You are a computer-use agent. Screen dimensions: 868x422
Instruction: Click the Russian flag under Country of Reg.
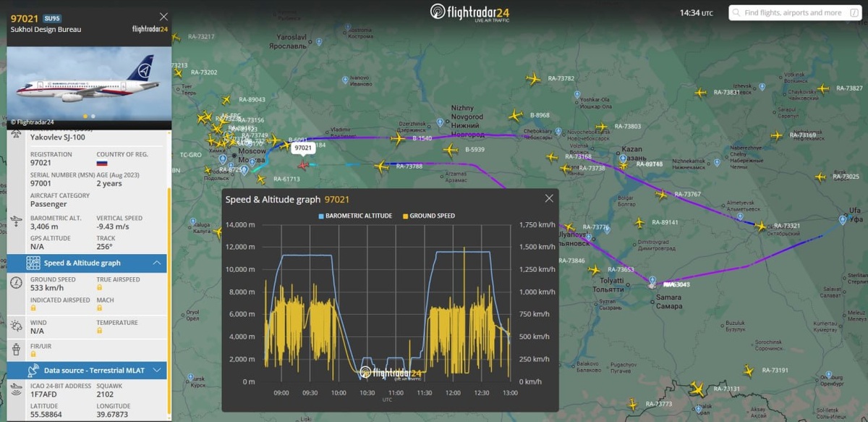[x=102, y=163]
